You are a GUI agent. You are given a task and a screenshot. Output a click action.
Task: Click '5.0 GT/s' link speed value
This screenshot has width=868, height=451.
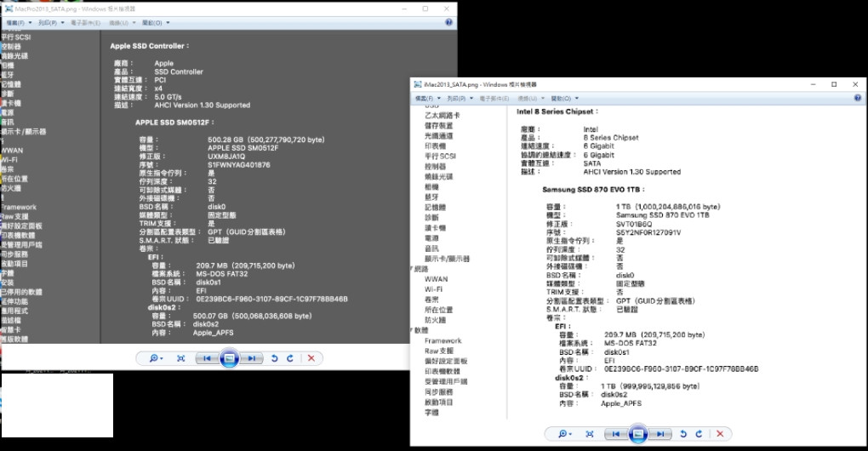point(168,97)
